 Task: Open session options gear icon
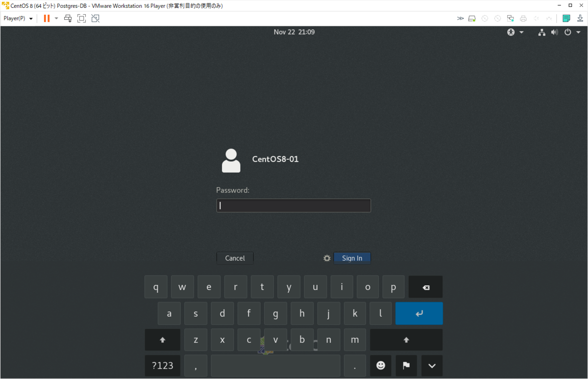click(327, 258)
